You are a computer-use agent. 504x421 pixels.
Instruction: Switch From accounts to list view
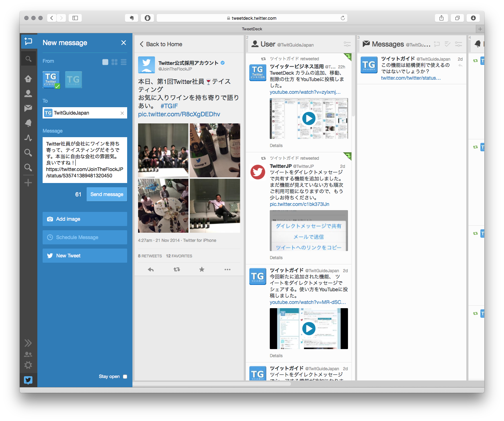[x=124, y=62]
